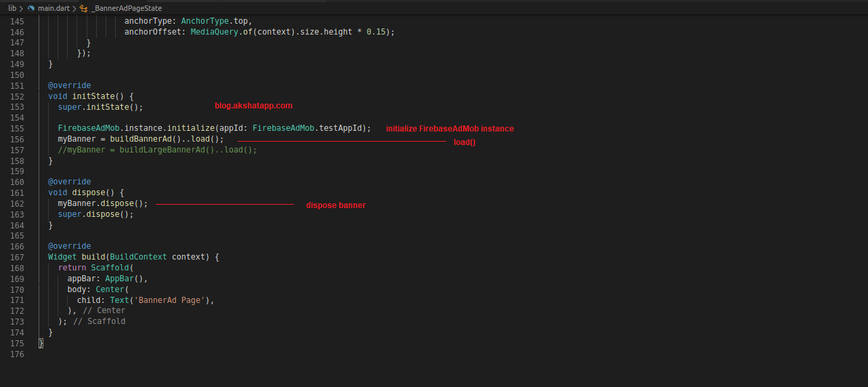
Task: Click line number 152 in the gutter
Action: 17,96
